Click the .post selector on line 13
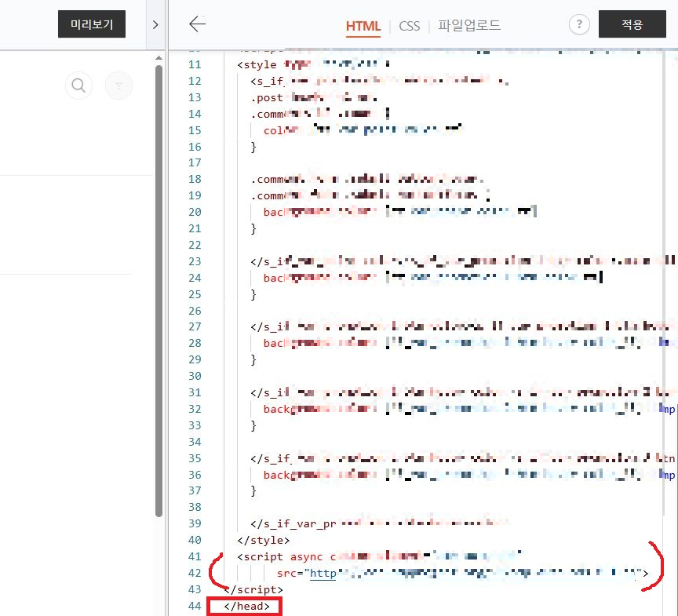This screenshot has width=678, height=616. 267,98
